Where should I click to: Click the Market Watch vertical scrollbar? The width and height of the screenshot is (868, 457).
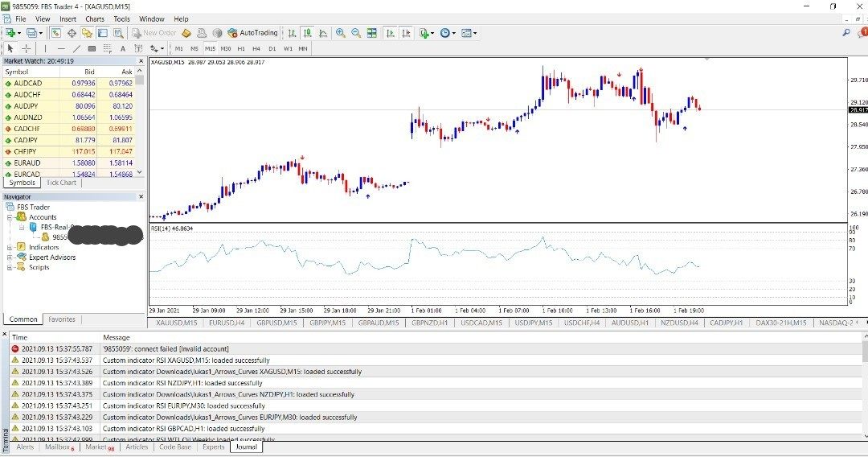click(140, 121)
